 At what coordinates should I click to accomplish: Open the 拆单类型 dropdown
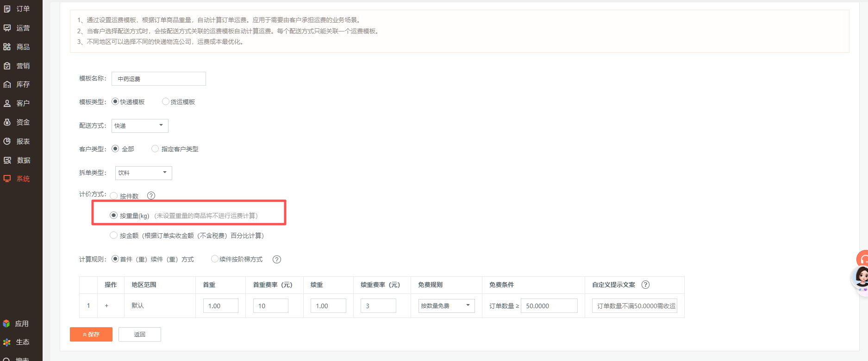(x=144, y=173)
